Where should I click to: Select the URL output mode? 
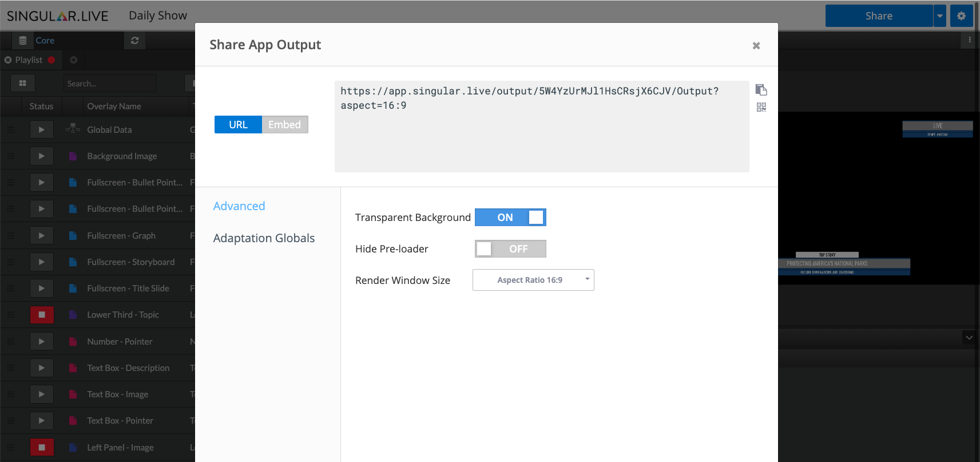(x=238, y=125)
